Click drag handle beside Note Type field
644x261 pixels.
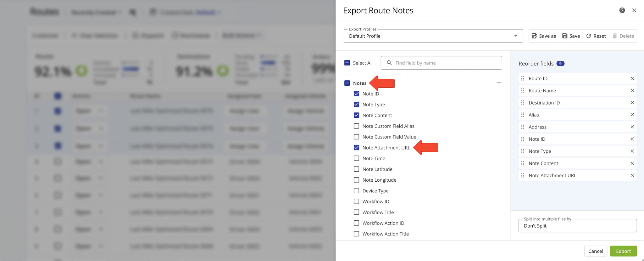click(x=523, y=151)
